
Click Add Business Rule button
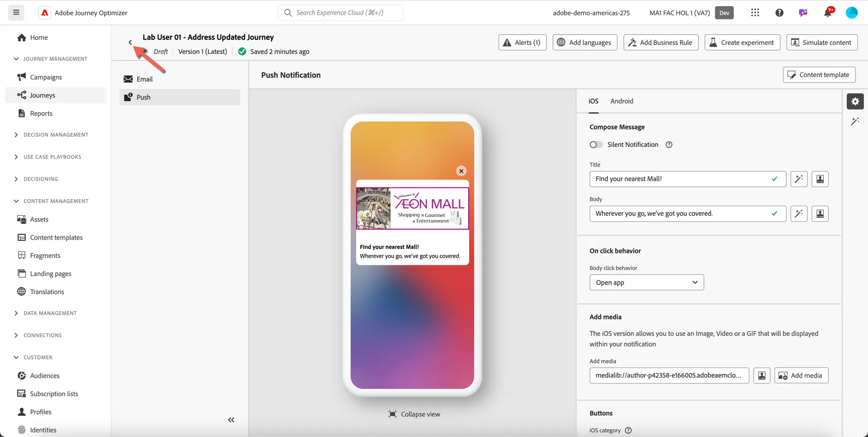(661, 42)
